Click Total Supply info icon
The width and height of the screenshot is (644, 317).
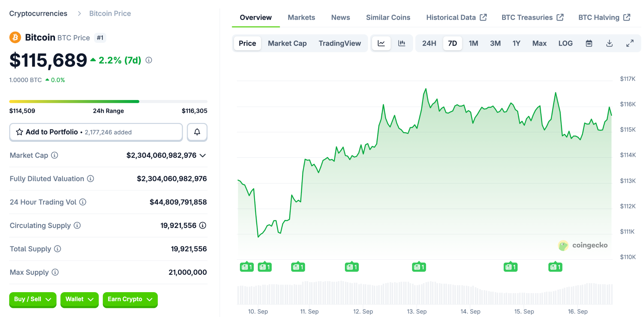tap(58, 249)
